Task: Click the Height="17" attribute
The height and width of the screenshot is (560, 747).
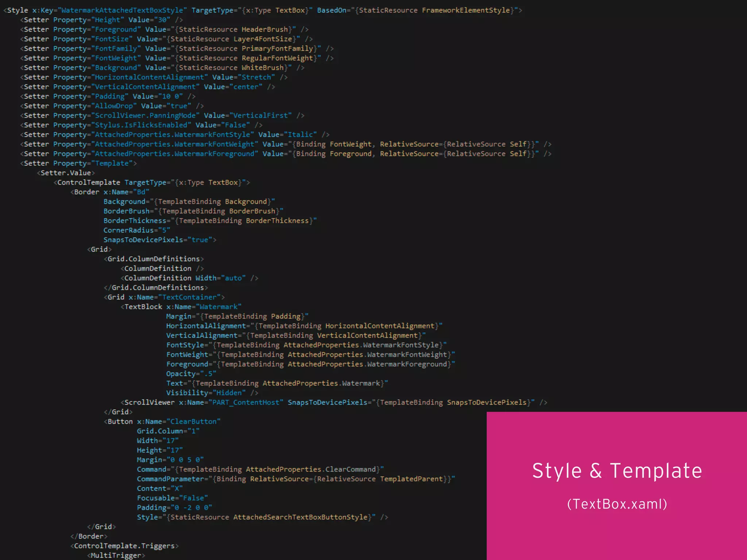Action: 160,450
